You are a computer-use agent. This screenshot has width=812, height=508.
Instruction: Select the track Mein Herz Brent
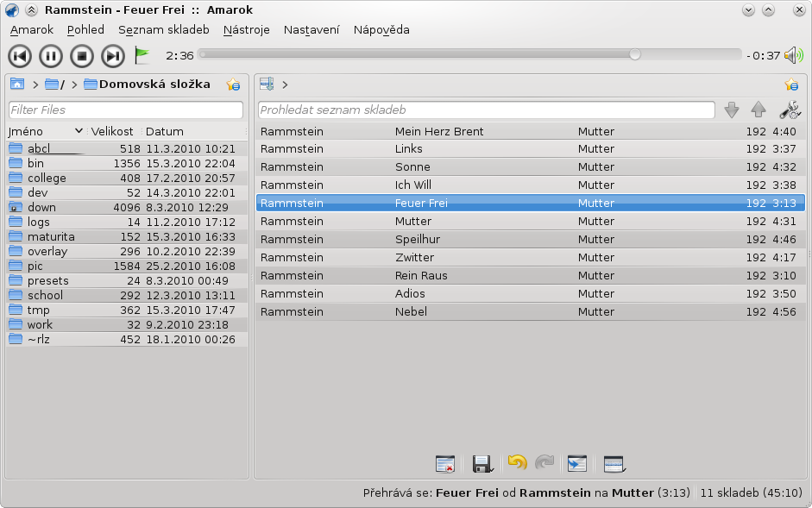(x=531, y=132)
